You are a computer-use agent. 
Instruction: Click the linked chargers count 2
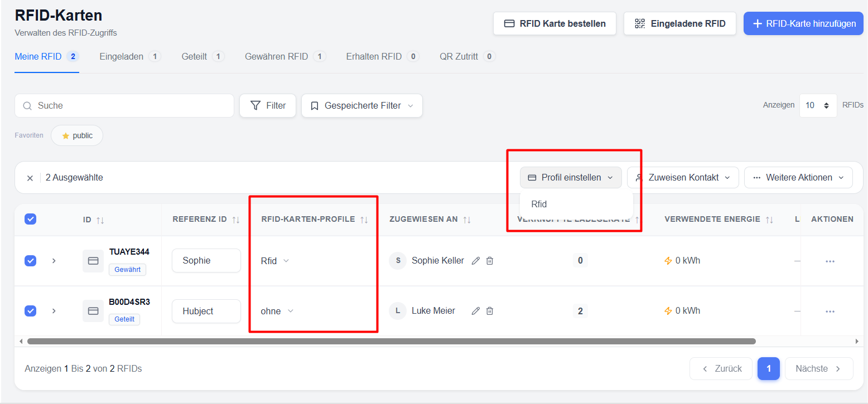[x=580, y=311]
